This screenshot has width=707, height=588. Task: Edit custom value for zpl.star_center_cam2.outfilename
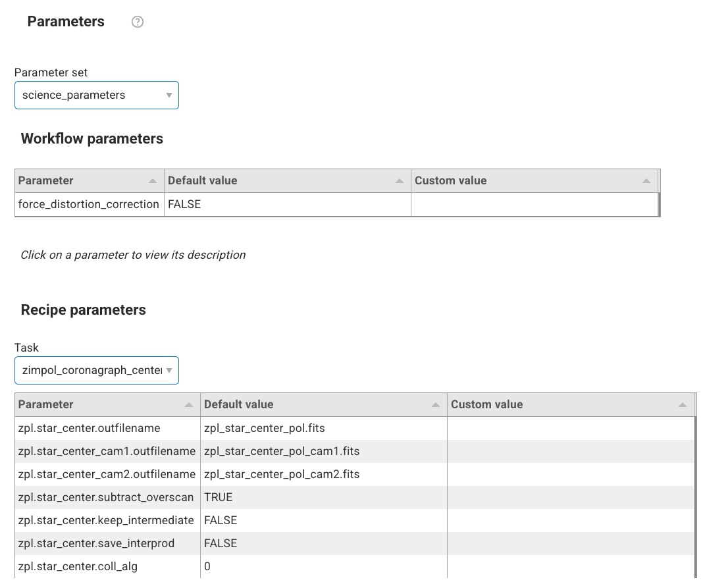coord(570,474)
